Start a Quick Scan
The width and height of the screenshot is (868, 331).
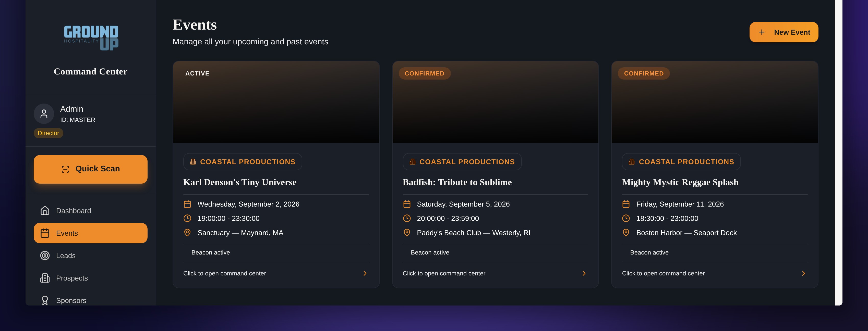click(91, 169)
